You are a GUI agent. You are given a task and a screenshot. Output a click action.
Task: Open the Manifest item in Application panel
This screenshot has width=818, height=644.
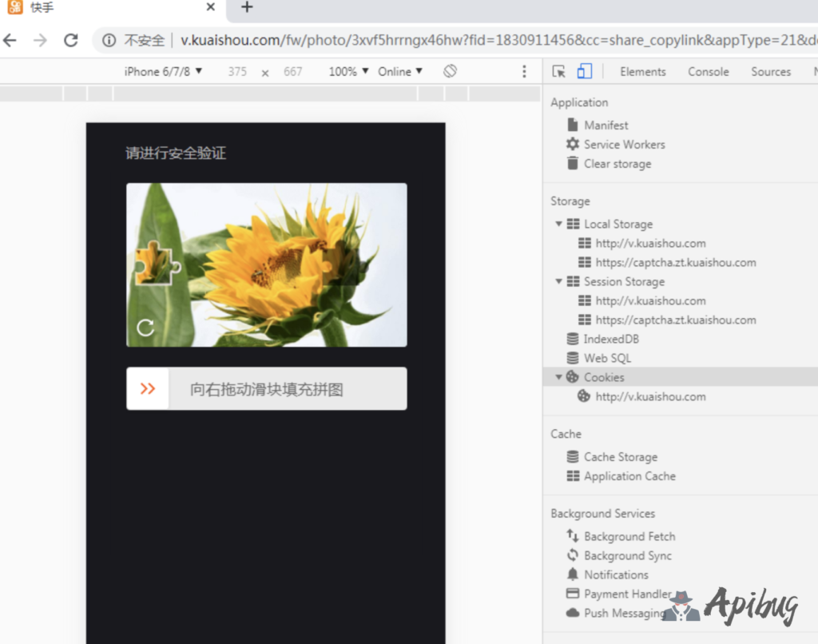606,125
